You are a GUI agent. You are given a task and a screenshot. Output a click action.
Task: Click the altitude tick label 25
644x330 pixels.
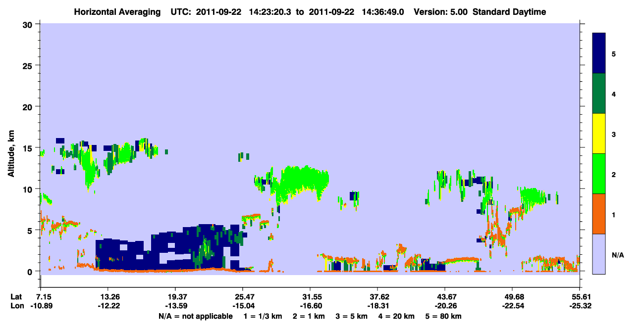point(29,65)
